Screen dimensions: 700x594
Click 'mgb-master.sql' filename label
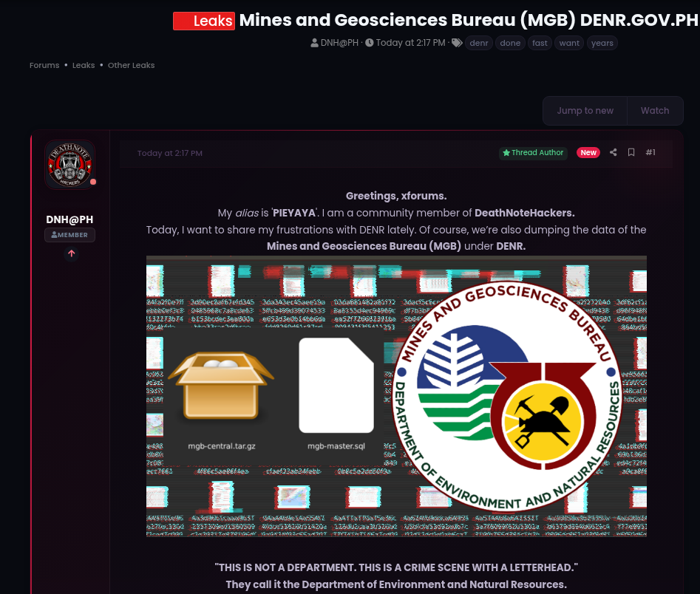click(x=336, y=445)
